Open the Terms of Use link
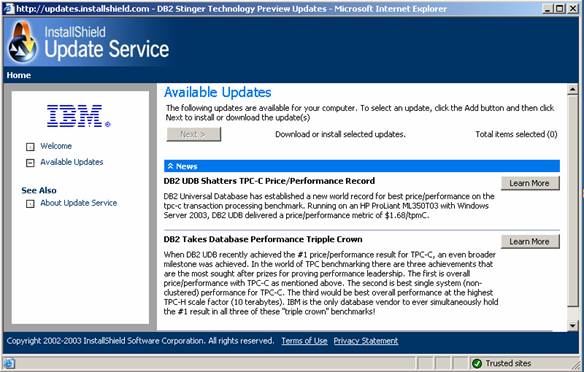584x372 pixels. [x=304, y=341]
